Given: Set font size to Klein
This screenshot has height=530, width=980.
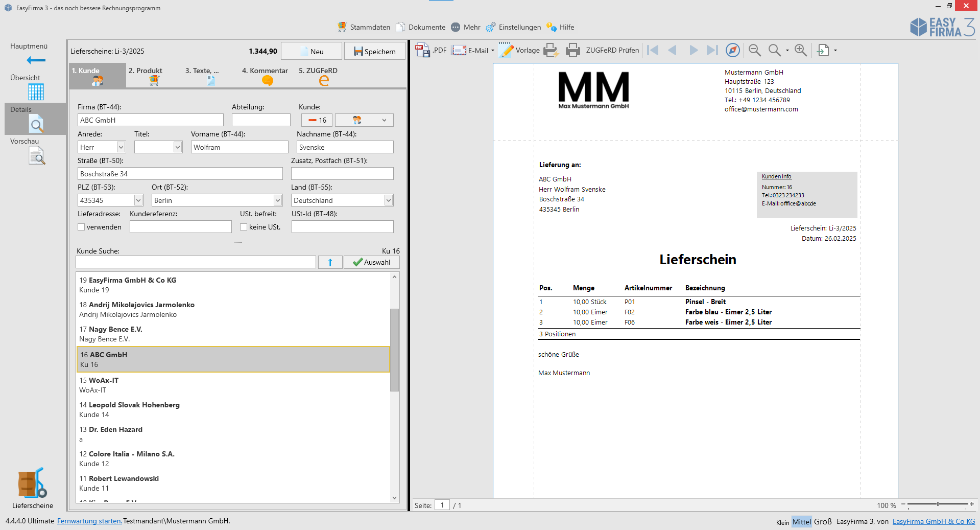Looking at the screenshot, I should point(782,522).
